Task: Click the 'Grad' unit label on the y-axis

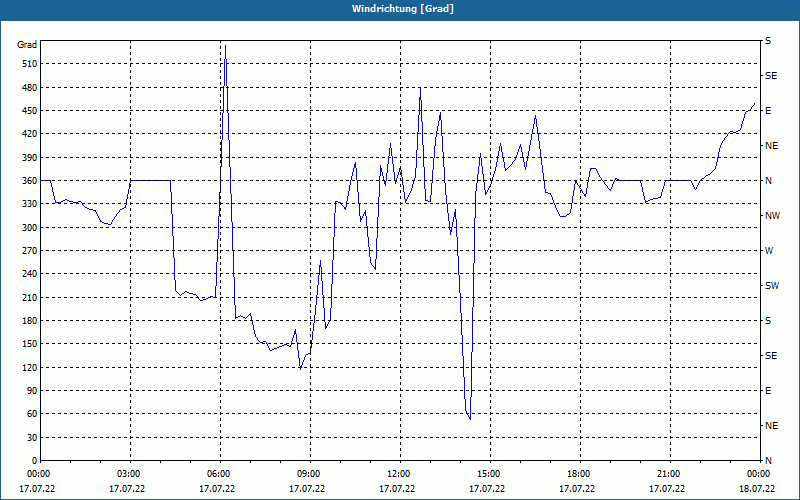Action: tap(27, 45)
